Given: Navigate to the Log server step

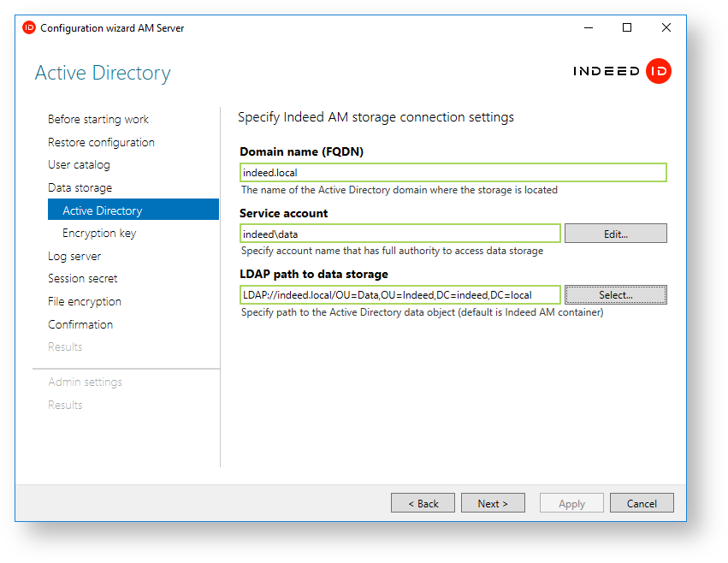Looking at the screenshot, I should 74,257.
